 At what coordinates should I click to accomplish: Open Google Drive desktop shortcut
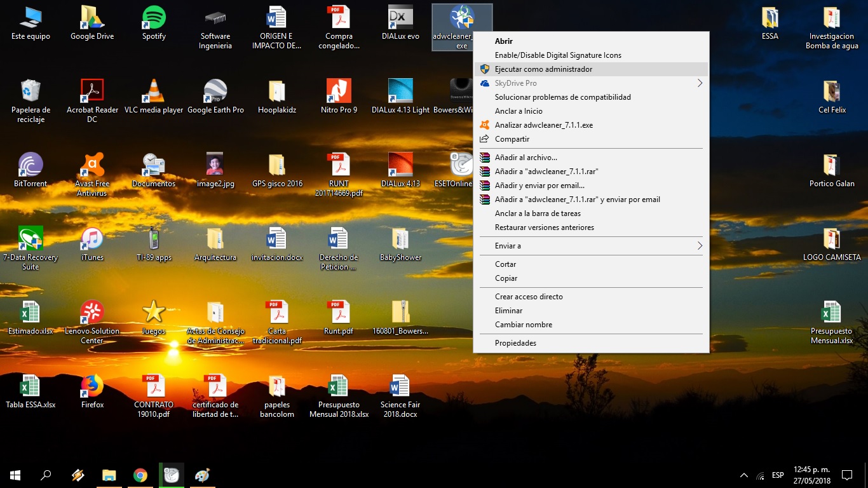pos(92,23)
